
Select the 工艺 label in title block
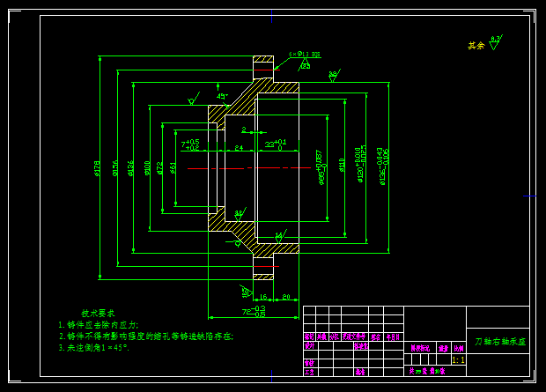(x=310, y=372)
